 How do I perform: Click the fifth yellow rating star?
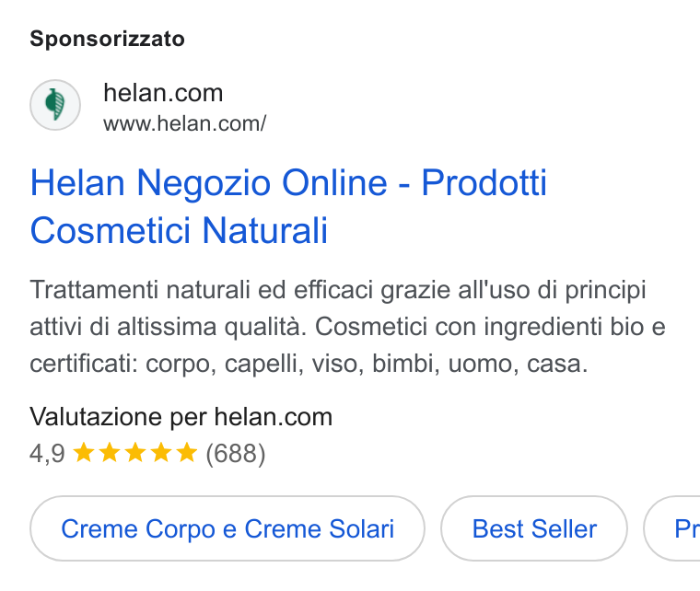pos(187,452)
